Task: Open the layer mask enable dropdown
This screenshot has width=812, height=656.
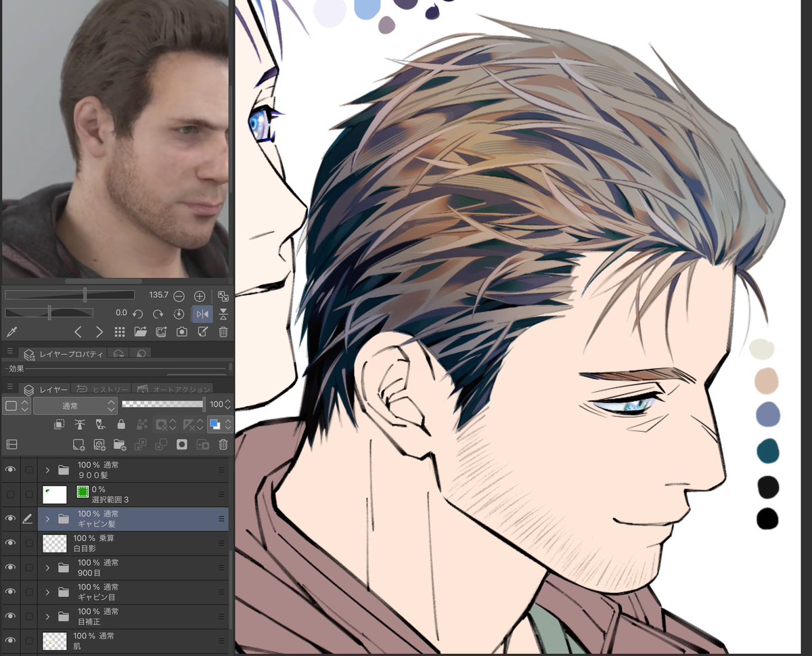Action: click(x=166, y=424)
